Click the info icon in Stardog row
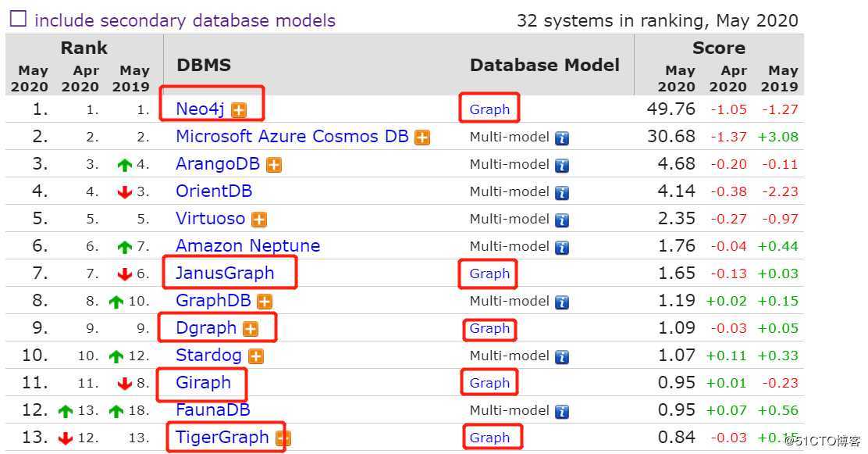 click(562, 357)
